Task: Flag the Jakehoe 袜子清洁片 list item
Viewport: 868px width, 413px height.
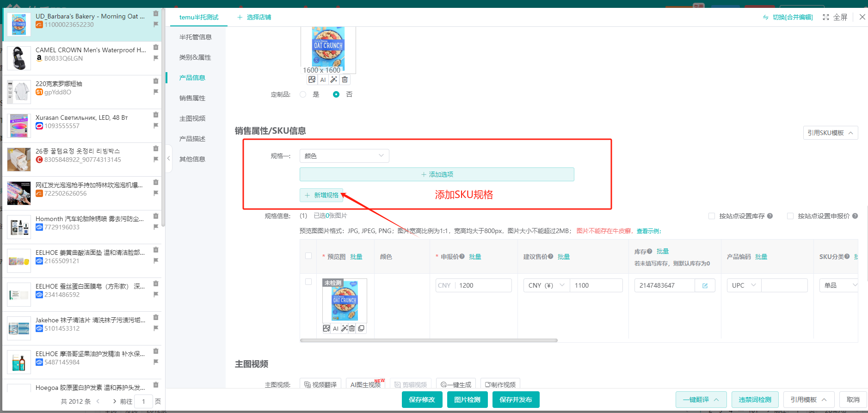Action: coord(156,328)
